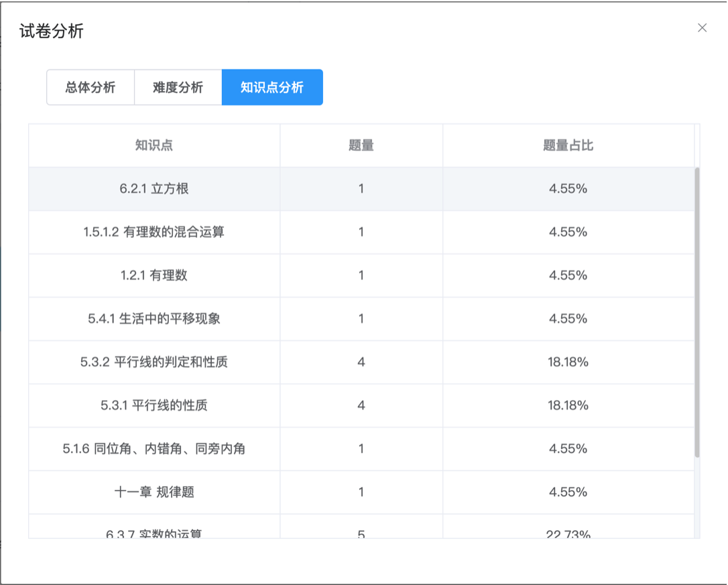Select the 6.2.1 立方根 row
Screen dimensions: 728x585
click(361, 189)
